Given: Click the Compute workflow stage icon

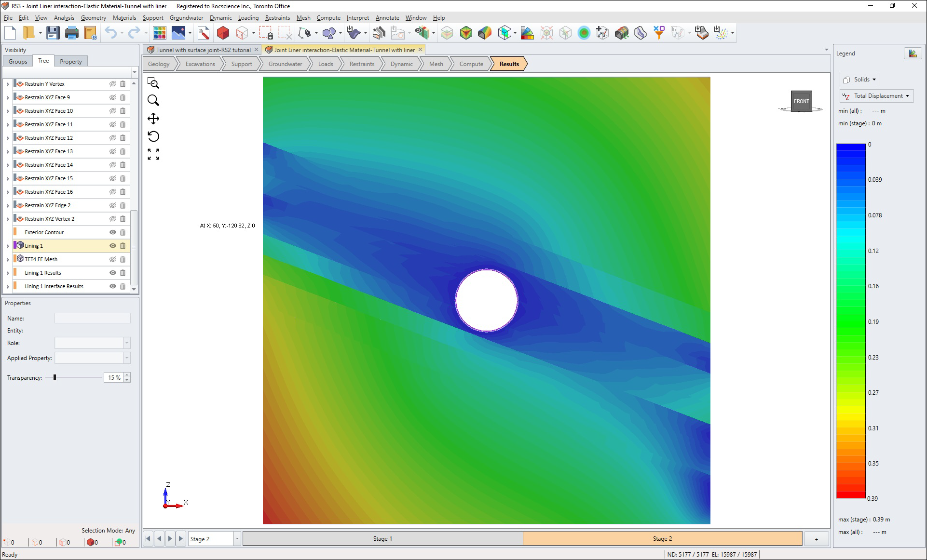Looking at the screenshot, I should pyautogui.click(x=471, y=64).
